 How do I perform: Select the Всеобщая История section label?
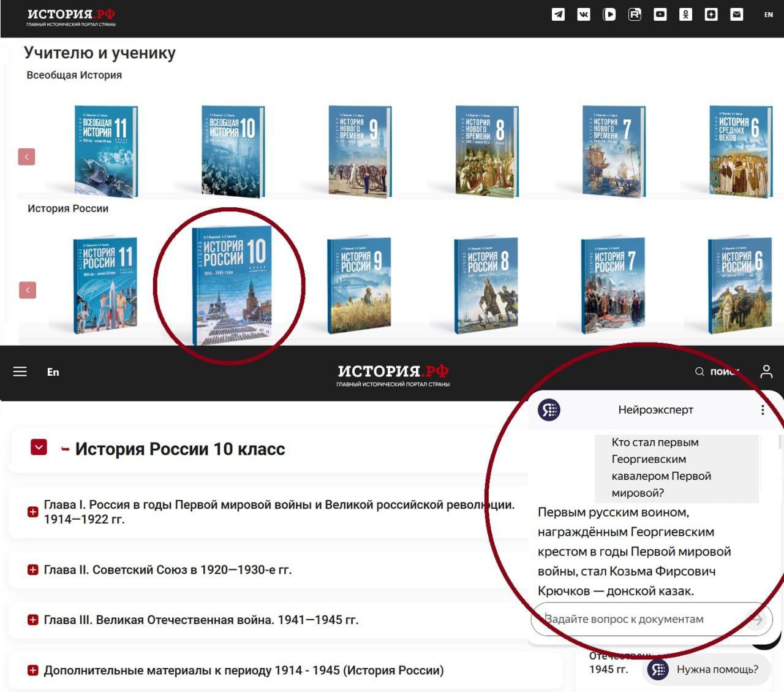pyautogui.click(x=74, y=75)
